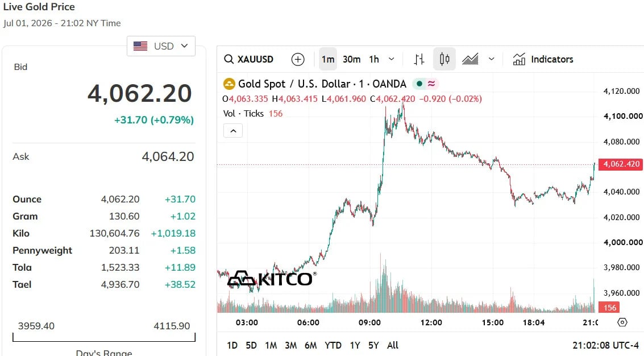Switch chart interval to 1m

tap(328, 59)
